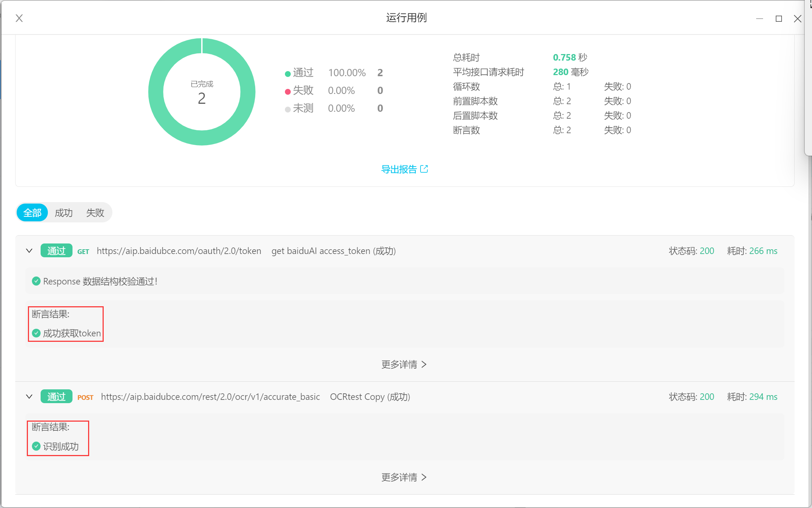Switch to the 失败 filter tab

(x=95, y=213)
